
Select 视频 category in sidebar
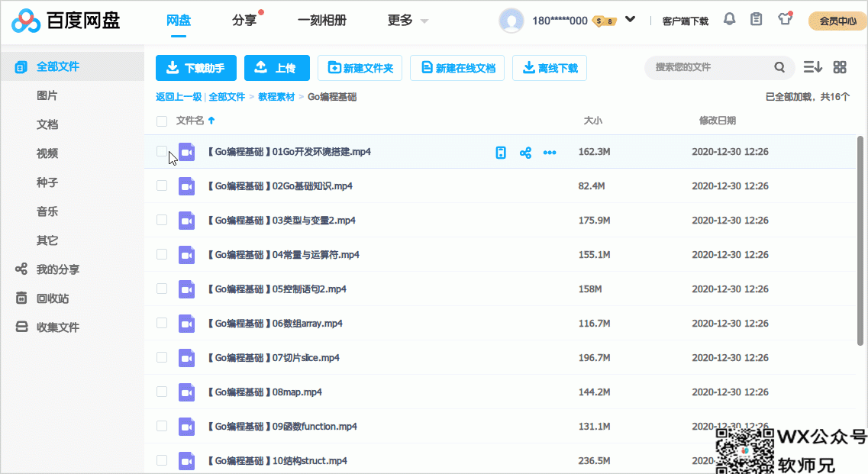click(x=47, y=153)
